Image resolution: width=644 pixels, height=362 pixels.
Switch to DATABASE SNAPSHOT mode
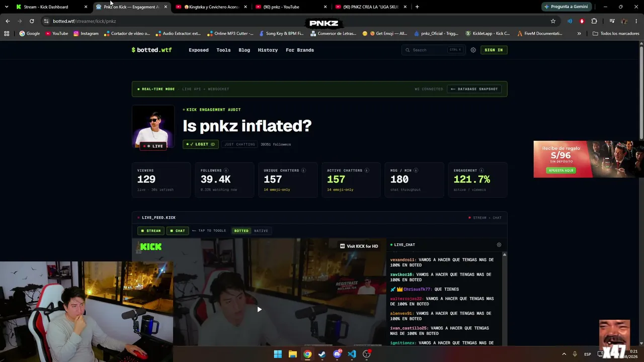point(474,89)
